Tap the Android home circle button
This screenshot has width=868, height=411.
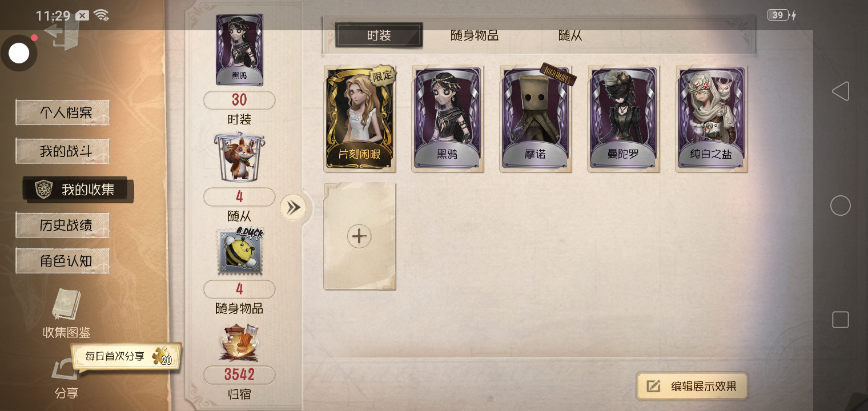coord(840,205)
